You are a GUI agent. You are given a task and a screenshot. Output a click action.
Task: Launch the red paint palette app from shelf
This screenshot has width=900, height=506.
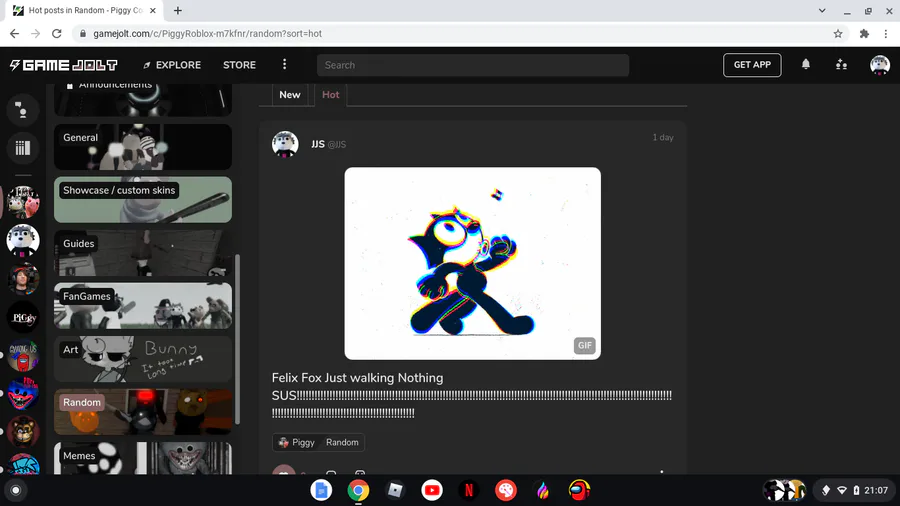click(506, 491)
